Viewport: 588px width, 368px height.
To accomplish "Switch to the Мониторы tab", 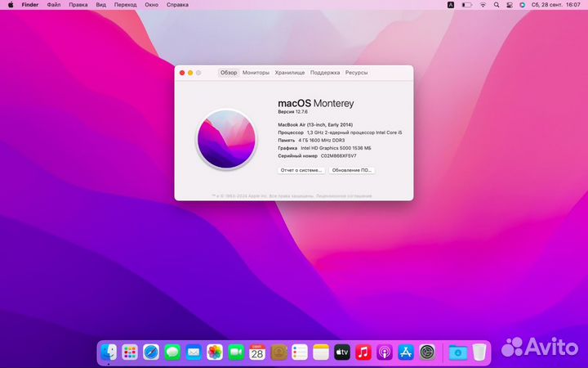I will point(256,73).
